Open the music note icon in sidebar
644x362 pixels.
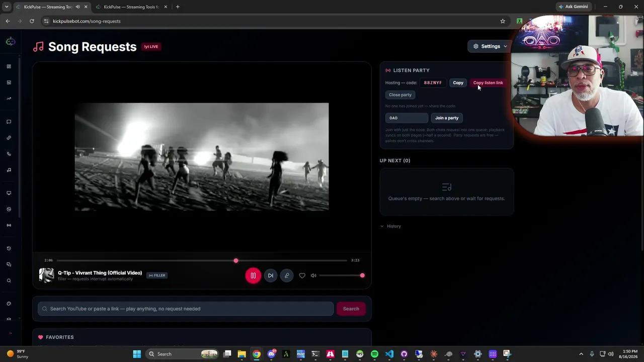[9, 170]
